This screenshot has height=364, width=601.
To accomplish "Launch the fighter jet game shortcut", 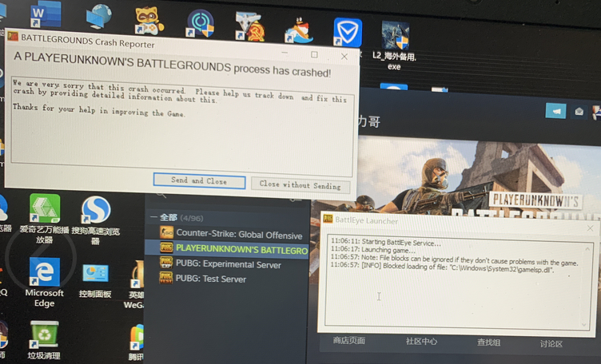I will [x=250, y=27].
